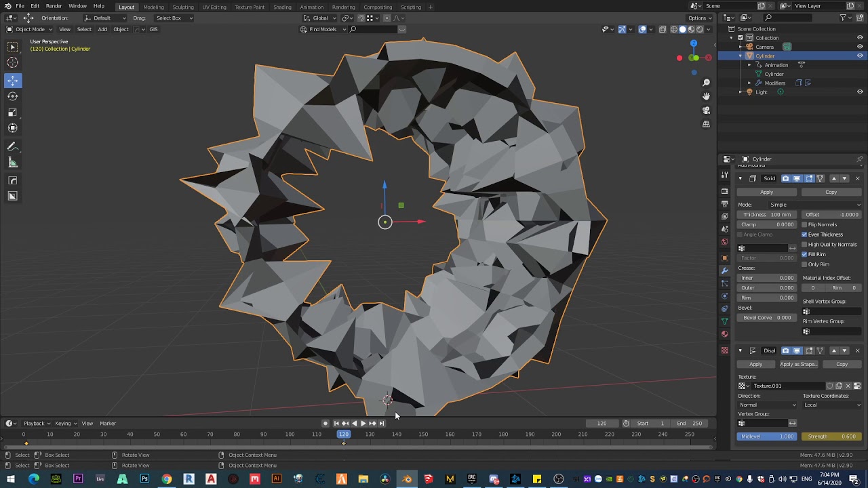
Task: Activate the Scale tool
Action: [12, 113]
